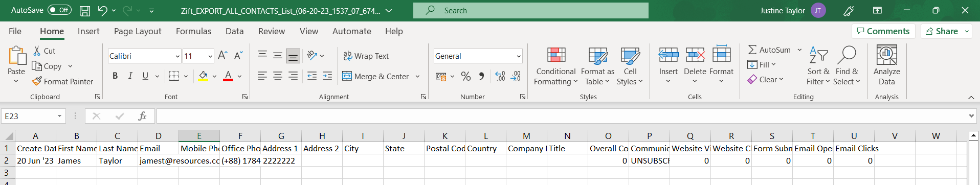Click the Search box
The height and width of the screenshot is (185, 980).
pos(530,10)
